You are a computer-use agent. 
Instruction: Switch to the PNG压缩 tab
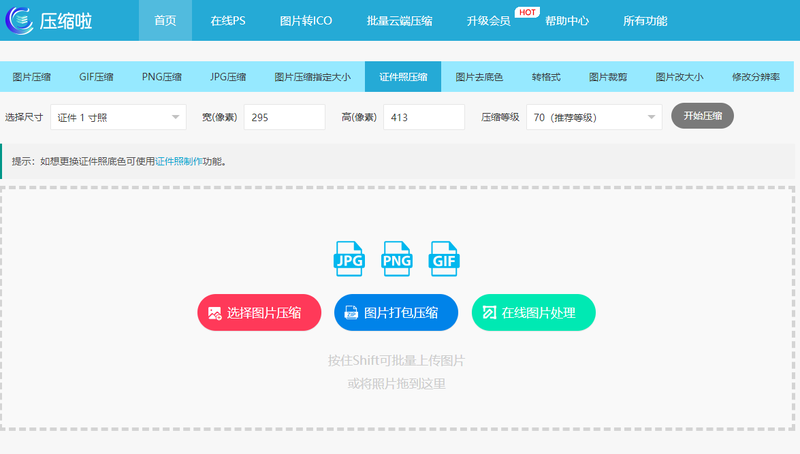point(162,77)
